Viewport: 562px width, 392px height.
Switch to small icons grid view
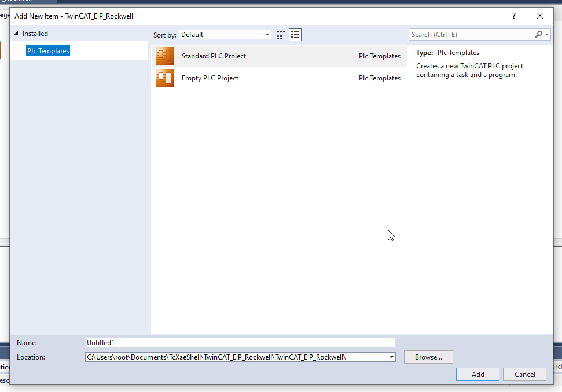[x=281, y=34]
